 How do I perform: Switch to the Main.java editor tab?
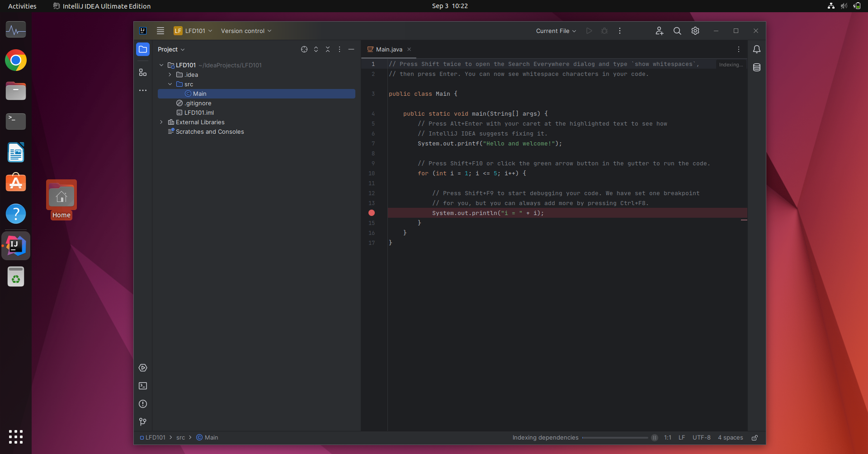pos(389,49)
